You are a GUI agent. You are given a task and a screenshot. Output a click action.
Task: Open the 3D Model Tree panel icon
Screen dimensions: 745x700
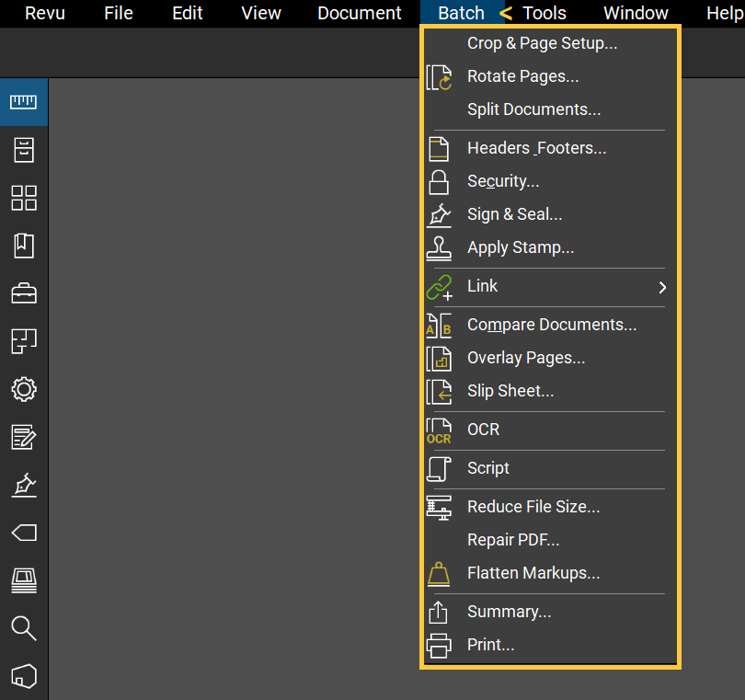(24, 676)
